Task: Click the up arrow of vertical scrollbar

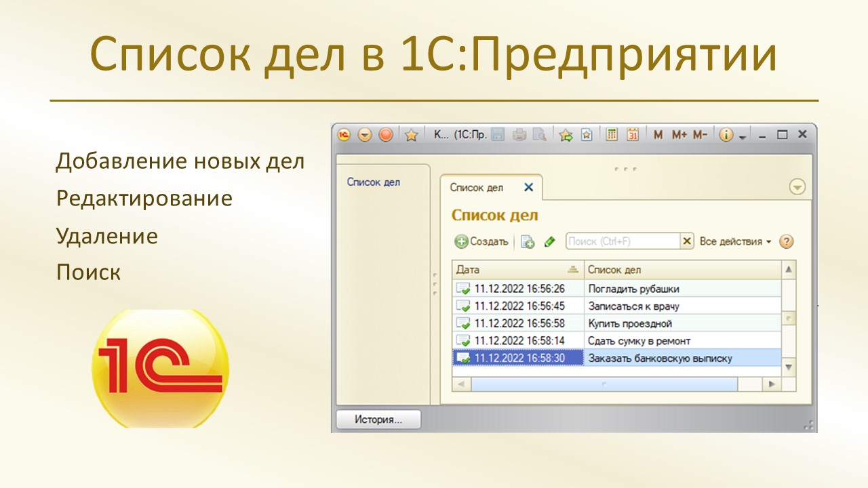Action: tap(789, 270)
